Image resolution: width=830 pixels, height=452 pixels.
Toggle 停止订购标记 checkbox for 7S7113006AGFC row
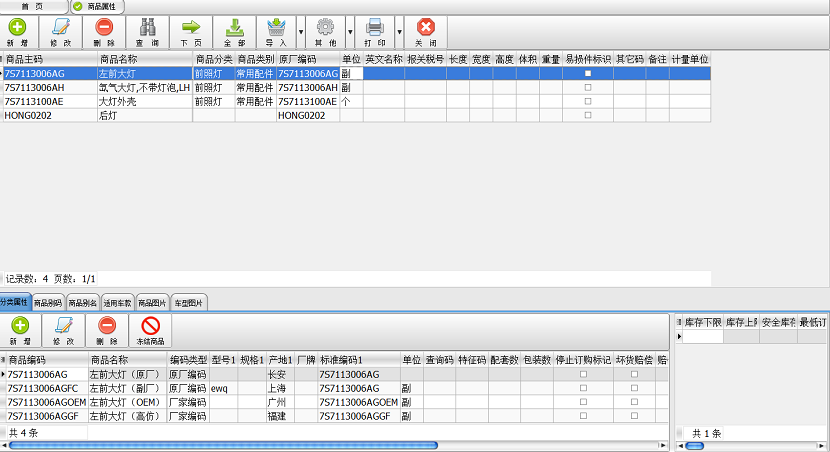[584, 388]
